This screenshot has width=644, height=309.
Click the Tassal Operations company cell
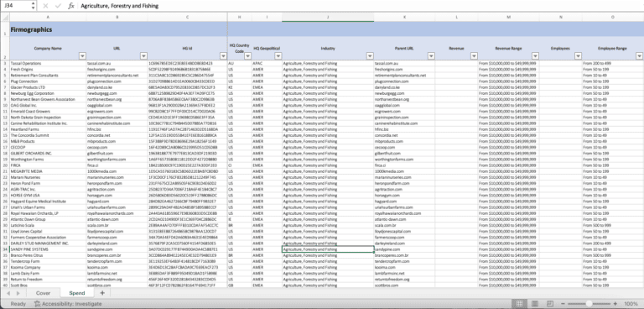coord(48,63)
